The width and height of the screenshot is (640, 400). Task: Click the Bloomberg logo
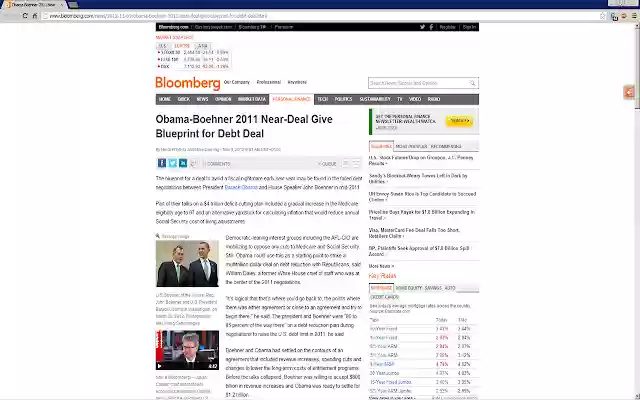pos(188,83)
